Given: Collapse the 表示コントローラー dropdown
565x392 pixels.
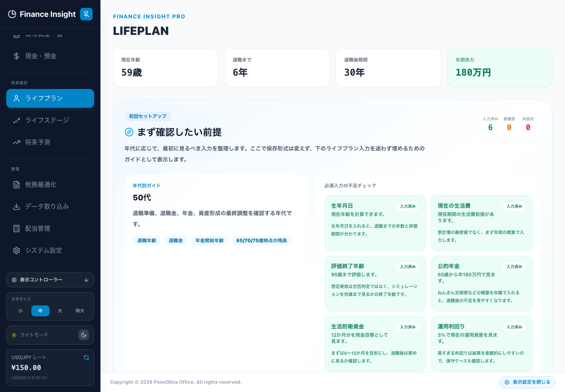Looking at the screenshot, I should click(50, 280).
